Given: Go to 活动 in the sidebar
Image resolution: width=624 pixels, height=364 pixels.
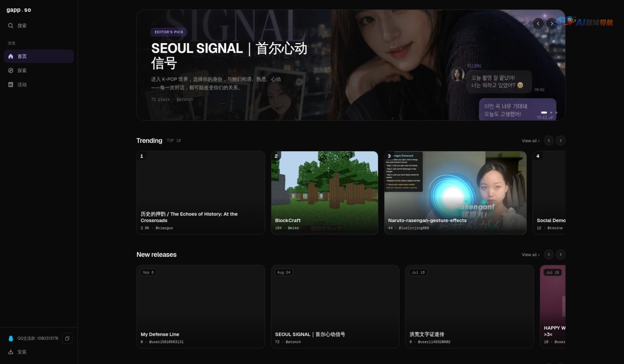Looking at the screenshot, I should 39,84.
